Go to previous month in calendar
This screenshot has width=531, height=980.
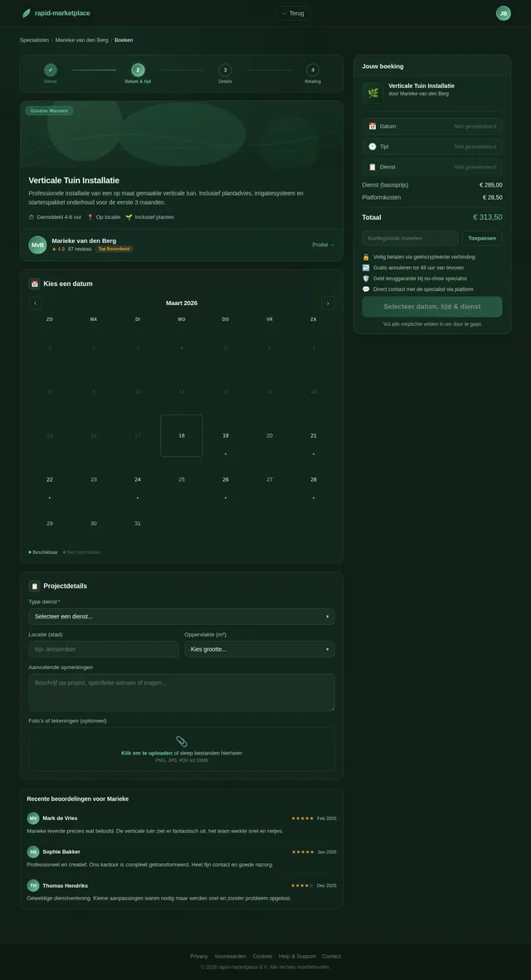tap(36, 303)
